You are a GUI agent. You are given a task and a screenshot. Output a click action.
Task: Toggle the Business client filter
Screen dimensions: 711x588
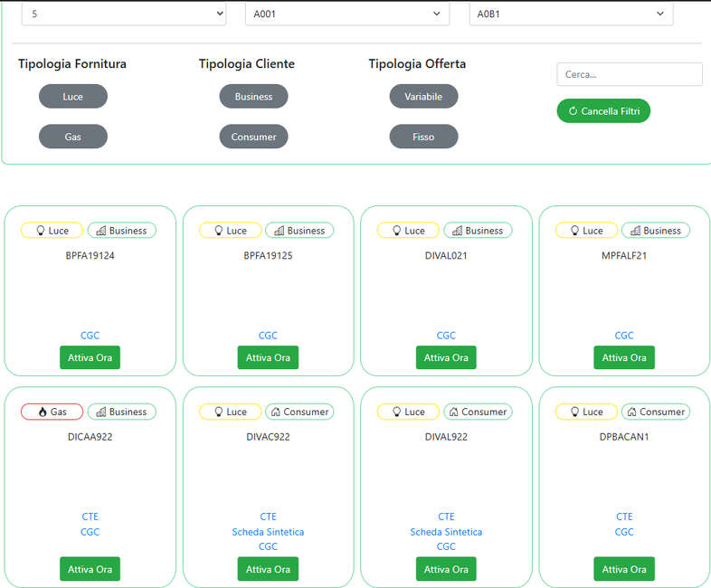pos(253,97)
